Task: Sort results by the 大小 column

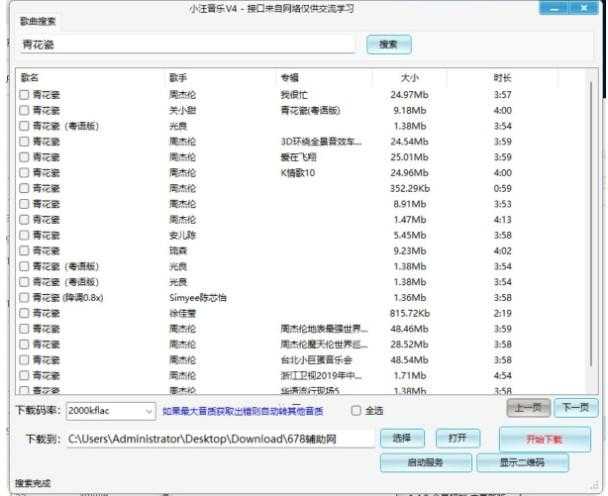Action: point(410,77)
